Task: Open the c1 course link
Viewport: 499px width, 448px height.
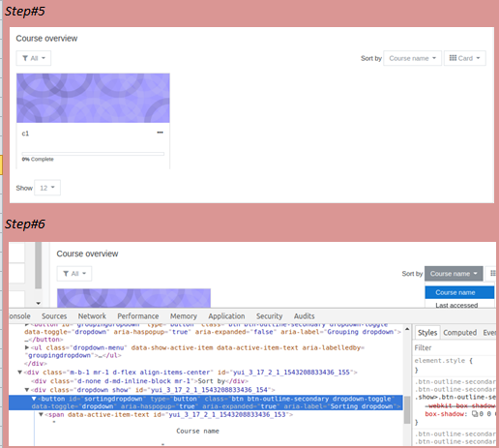Action: click(x=25, y=134)
